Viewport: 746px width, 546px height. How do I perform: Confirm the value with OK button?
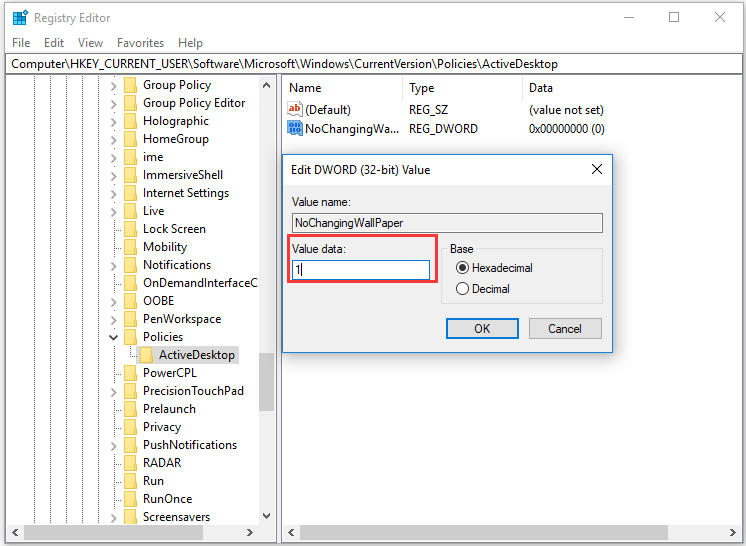[482, 329]
